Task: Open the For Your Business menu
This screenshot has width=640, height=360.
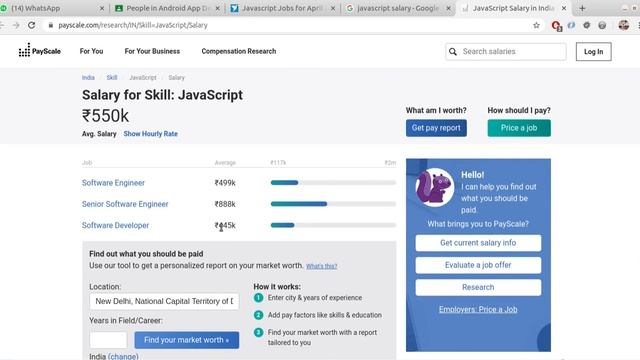Action: click(x=152, y=51)
